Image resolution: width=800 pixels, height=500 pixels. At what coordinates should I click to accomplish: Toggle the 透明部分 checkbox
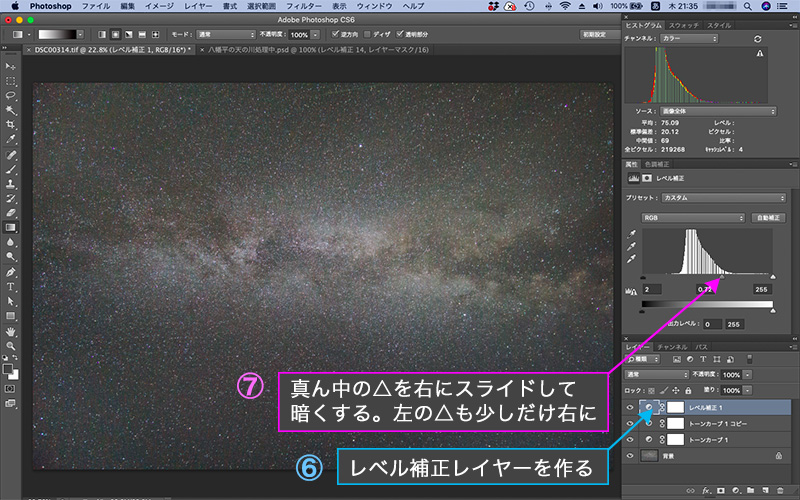coord(399,35)
